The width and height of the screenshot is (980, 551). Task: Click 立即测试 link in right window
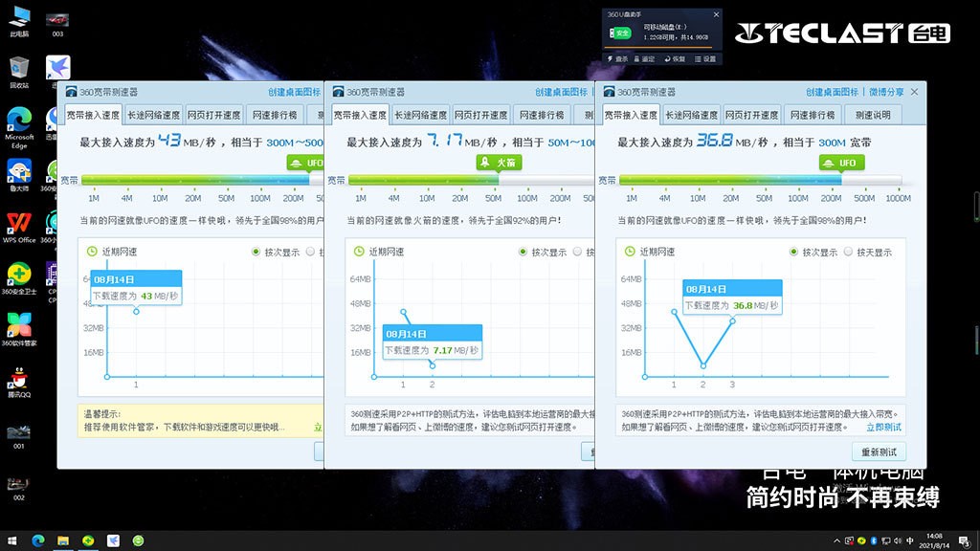pos(883,428)
